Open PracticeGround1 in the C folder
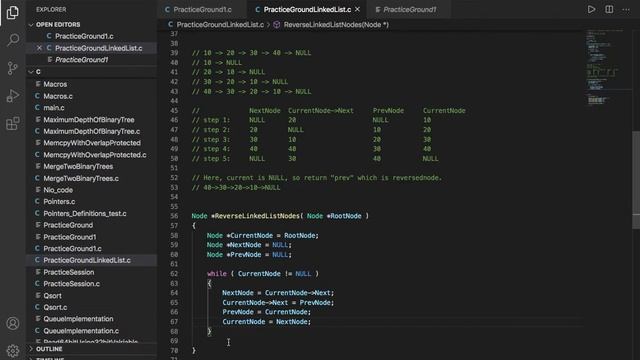The image size is (640, 360). point(70,237)
